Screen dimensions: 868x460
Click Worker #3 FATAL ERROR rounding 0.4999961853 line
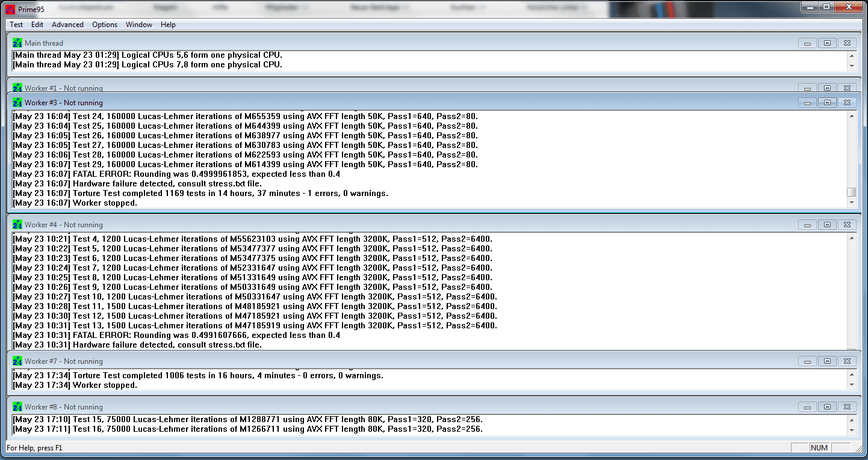[x=176, y=174]
